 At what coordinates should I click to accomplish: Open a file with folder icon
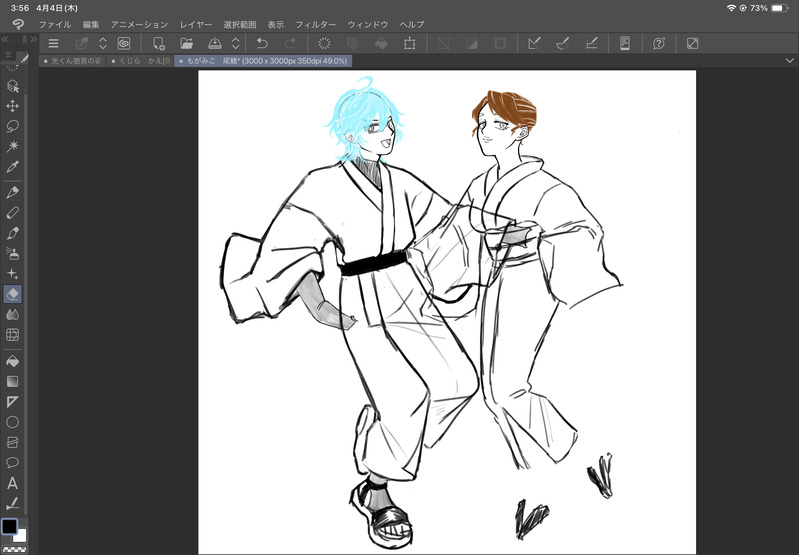pyautogui.click(x=187, y=44)
